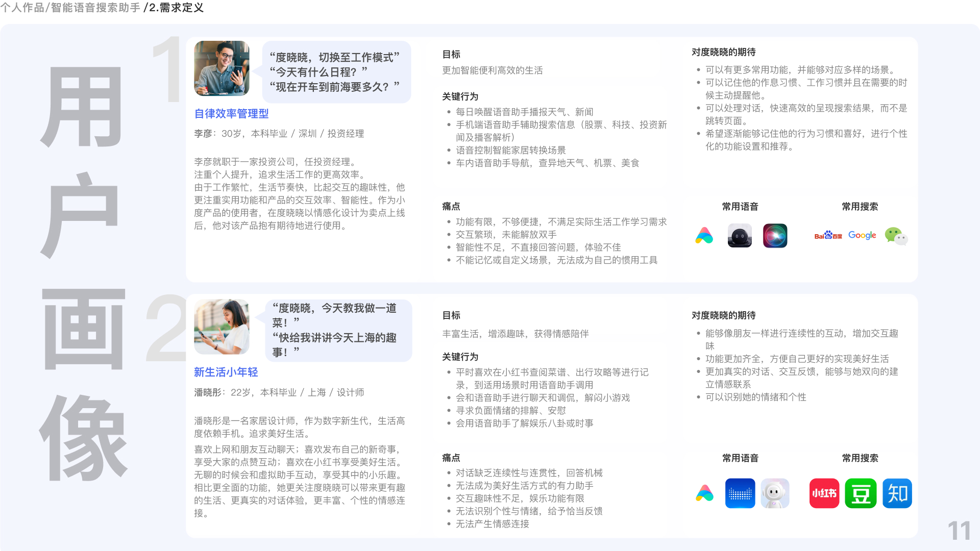The image size is (980, 551).
Task: Click the 新生活小年轻 link
Action: (227, 372)
